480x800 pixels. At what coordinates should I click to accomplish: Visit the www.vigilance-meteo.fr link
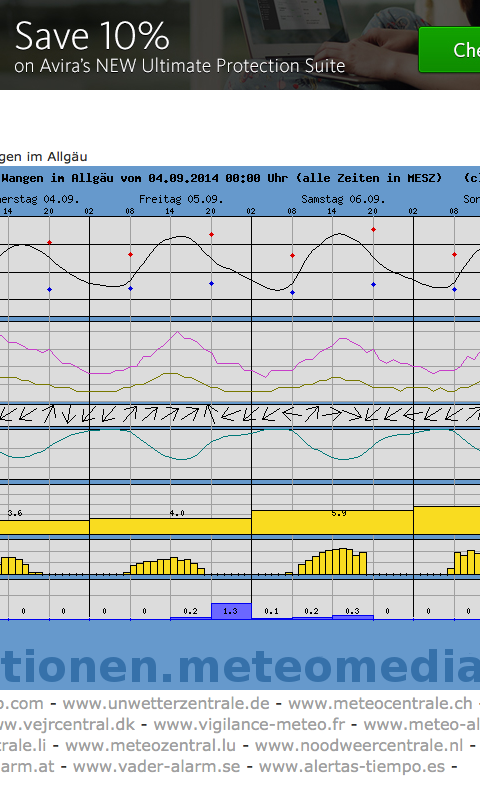(x=249, y=724)
